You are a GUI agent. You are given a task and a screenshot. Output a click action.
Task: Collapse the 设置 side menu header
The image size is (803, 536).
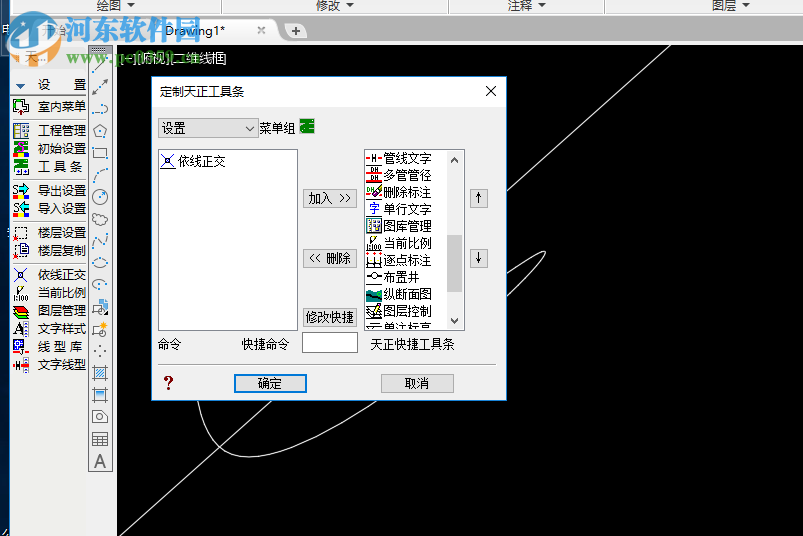click(20, 85)
